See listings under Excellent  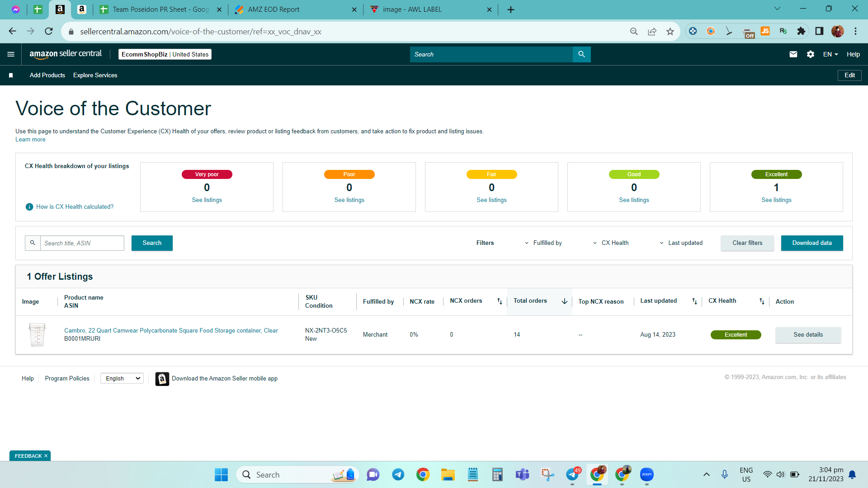click(776, 200)
